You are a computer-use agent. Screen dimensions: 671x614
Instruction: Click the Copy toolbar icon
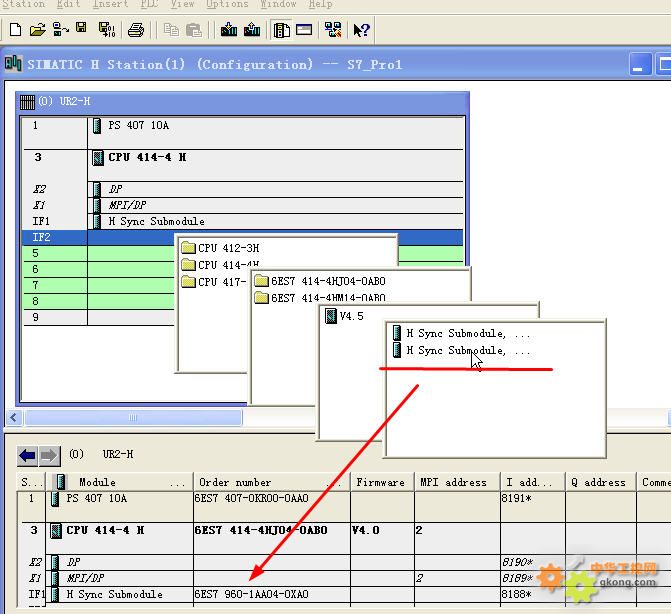[x=171, y=30]
